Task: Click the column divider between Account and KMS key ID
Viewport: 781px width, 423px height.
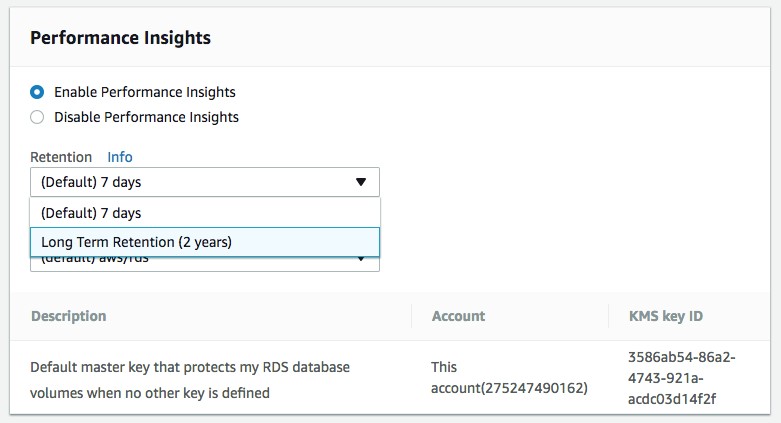Action: (608, 316)
